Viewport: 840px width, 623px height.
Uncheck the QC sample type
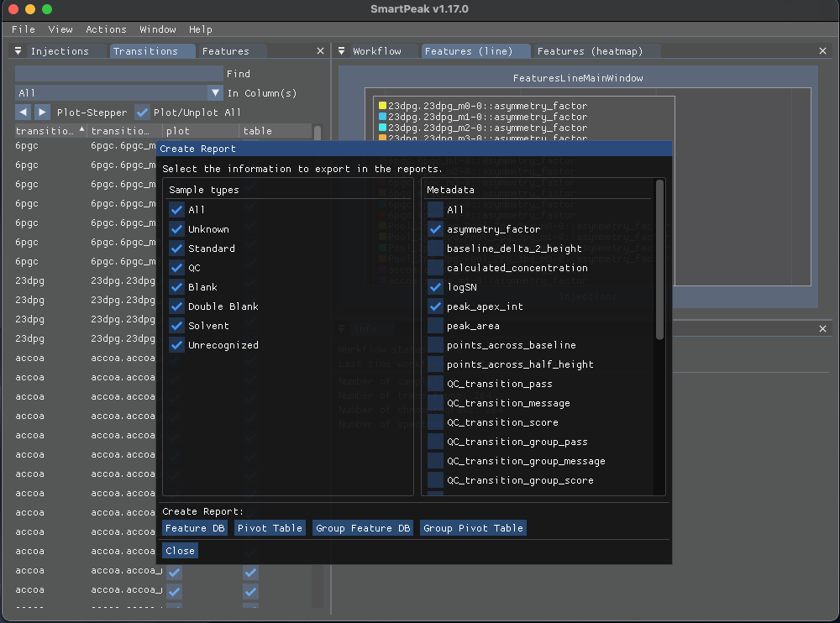pyautogui.click(x=176, y=268)
